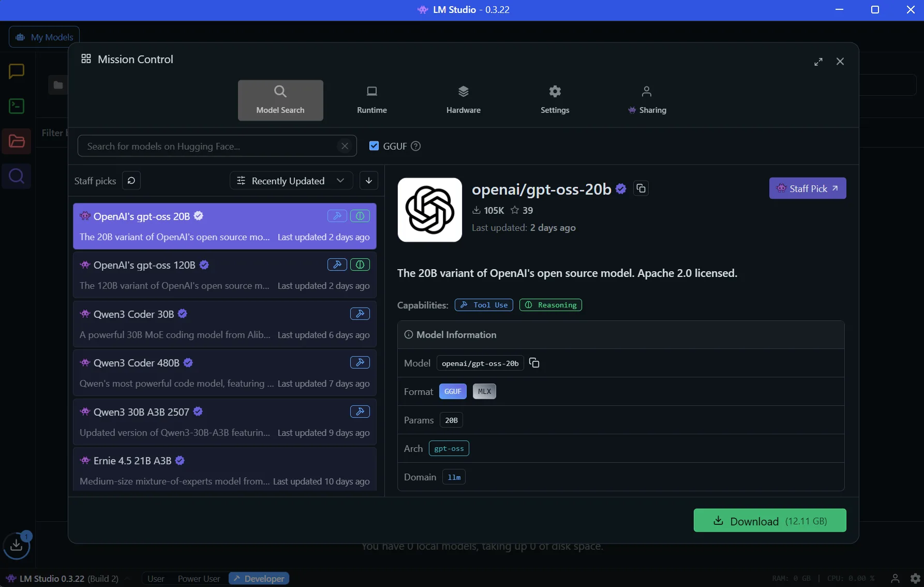Clear the model search field
The height and width of the screenshot is (587, 924).
tap(345, 146)
